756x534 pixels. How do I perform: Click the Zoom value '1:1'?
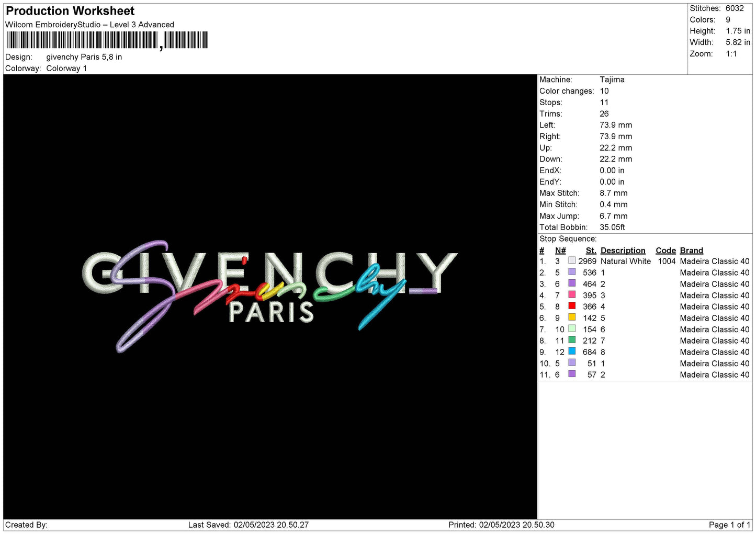[731, 54]
